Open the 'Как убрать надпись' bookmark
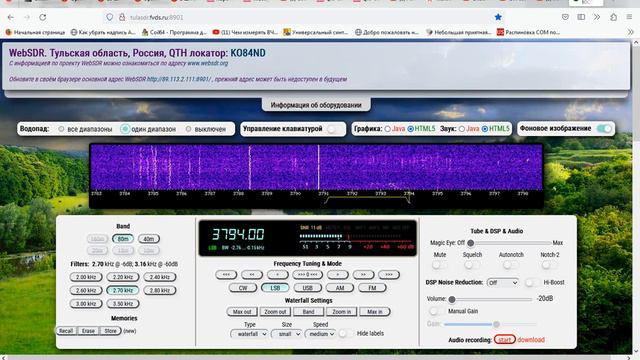 (x=103, y=32)
